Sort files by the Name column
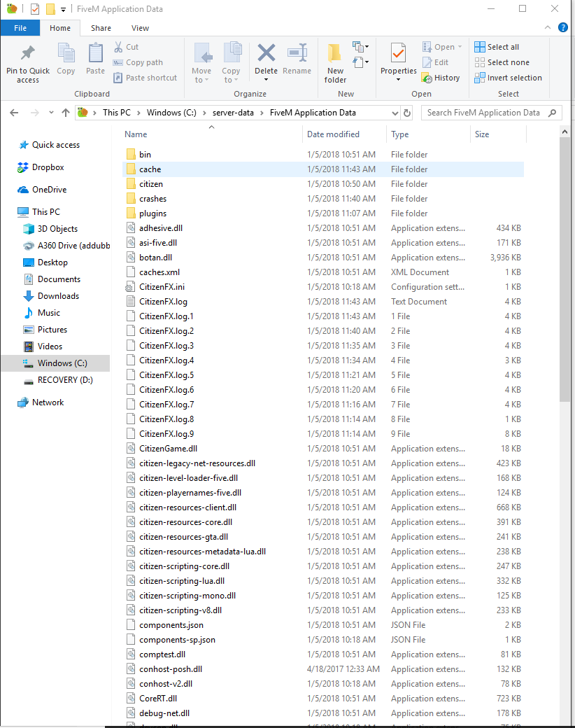 [212, 134]
